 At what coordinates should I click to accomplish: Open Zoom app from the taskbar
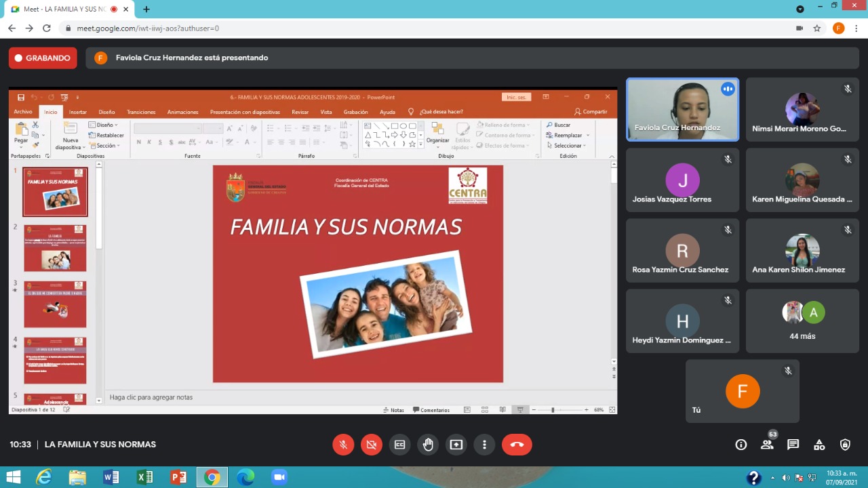coord(279,477)
